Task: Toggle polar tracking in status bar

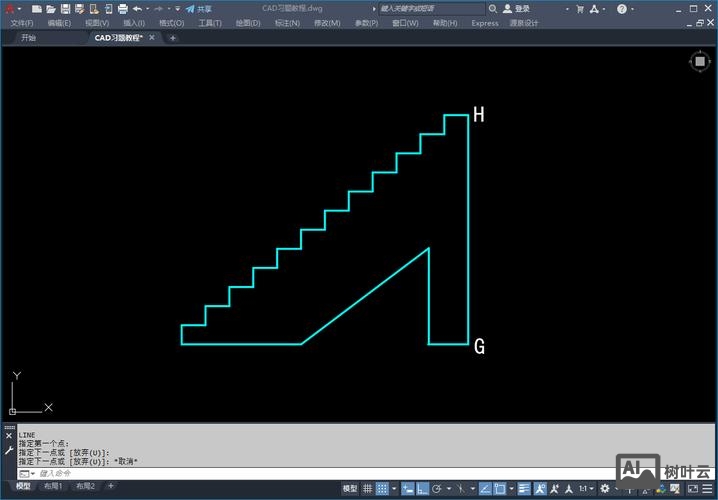Action: (437, 489)
